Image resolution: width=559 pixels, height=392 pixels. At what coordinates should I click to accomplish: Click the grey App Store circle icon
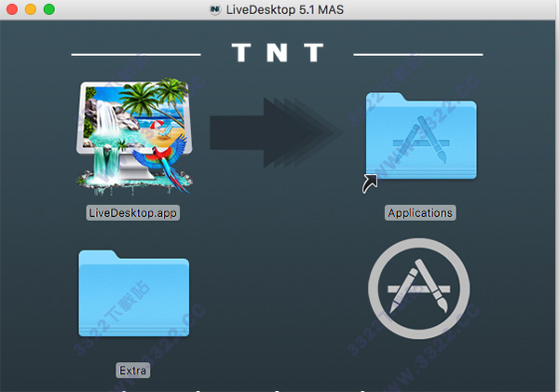(419, 289)
